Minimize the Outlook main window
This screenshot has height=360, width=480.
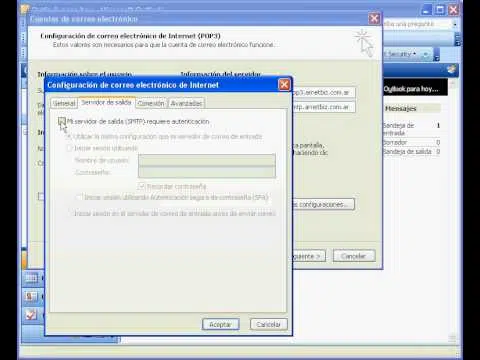coord(427,10)
